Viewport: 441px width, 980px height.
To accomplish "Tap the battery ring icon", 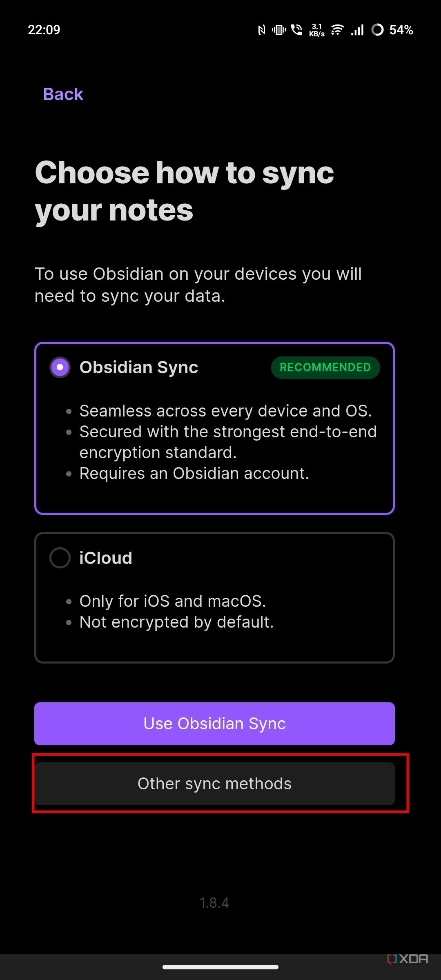I will (377, 30).
